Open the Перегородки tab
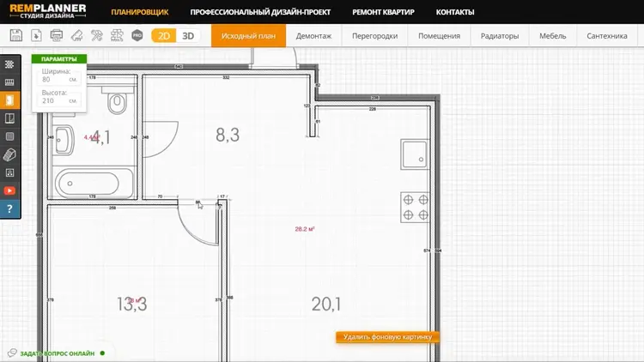The width and height of the screenshot is (644, 362). (374, 36)
